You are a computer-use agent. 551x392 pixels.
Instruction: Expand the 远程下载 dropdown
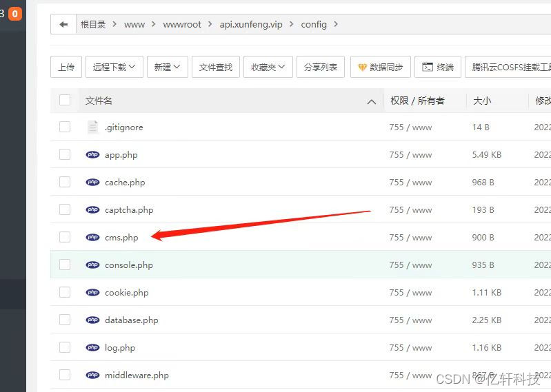coord(114,67)
